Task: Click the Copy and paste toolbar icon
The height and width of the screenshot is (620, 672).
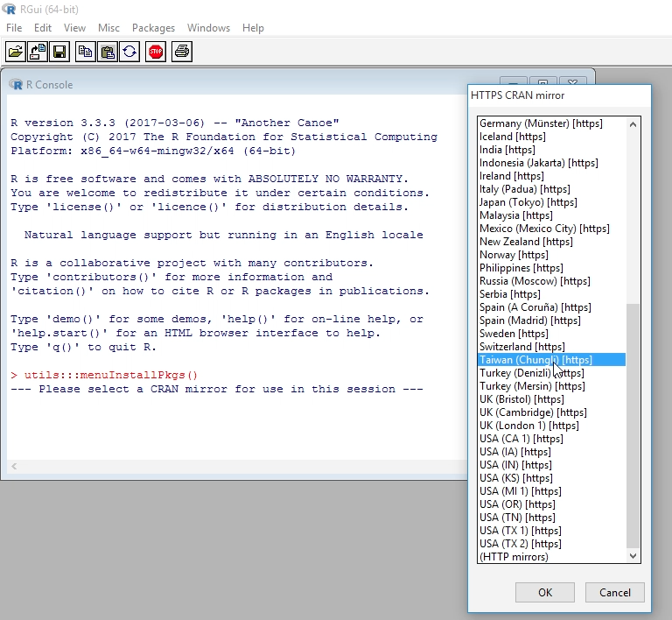Action: pyautogui.click(x=129, y=52)
